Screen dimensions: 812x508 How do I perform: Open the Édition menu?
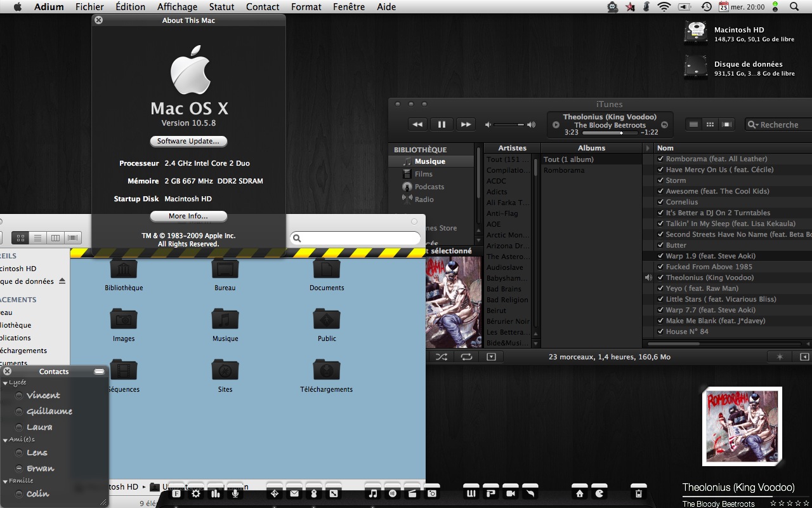coord(130,7)
